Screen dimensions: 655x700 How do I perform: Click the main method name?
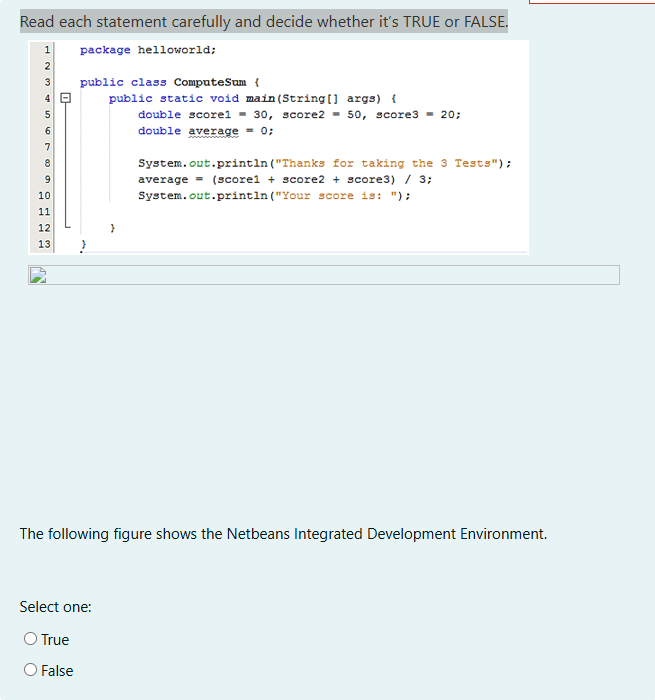click(260, 98)
